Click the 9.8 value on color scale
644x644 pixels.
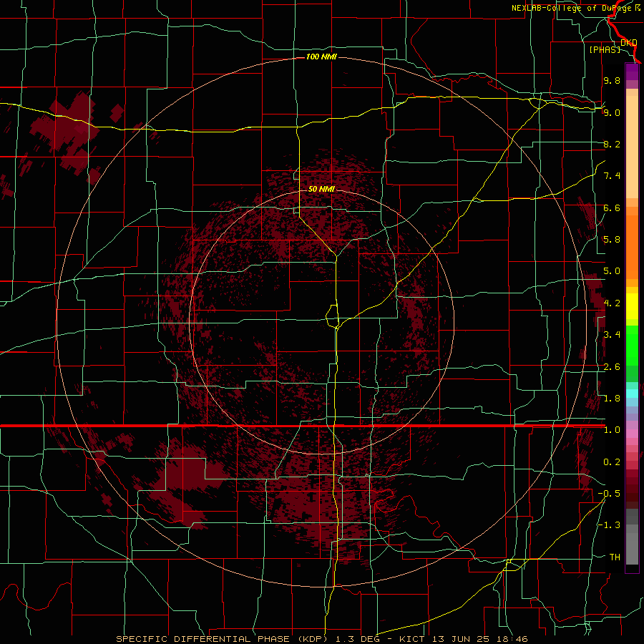click(x=612, y=80)
